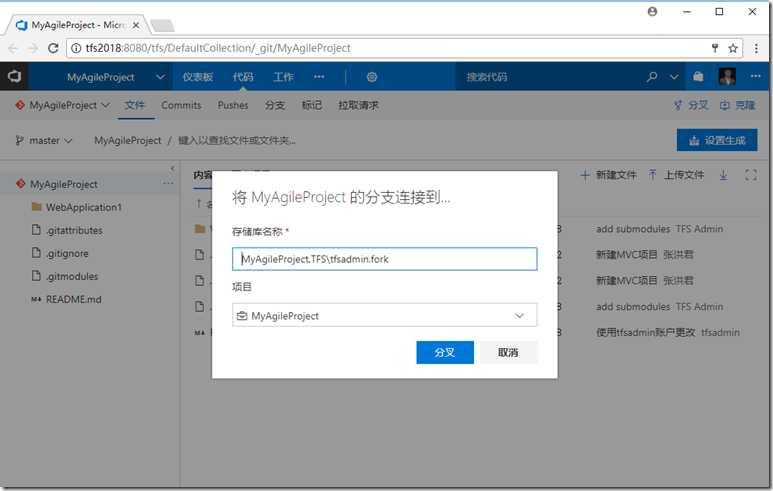773x491 pixels.
Task: Open the 仪表板 dashboard hub
Action: point(197,77)
